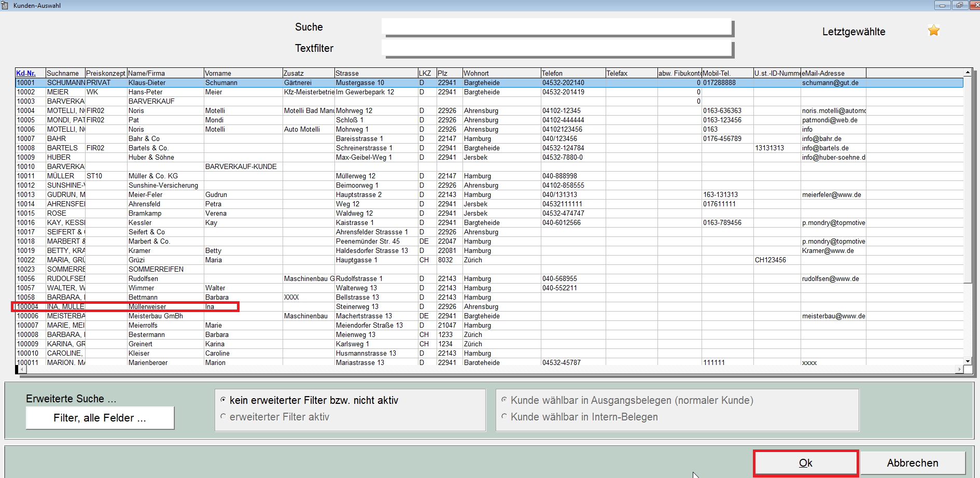
Task: Click street 'Meiendorfer Straße 13'
Action: coord(369,325)
